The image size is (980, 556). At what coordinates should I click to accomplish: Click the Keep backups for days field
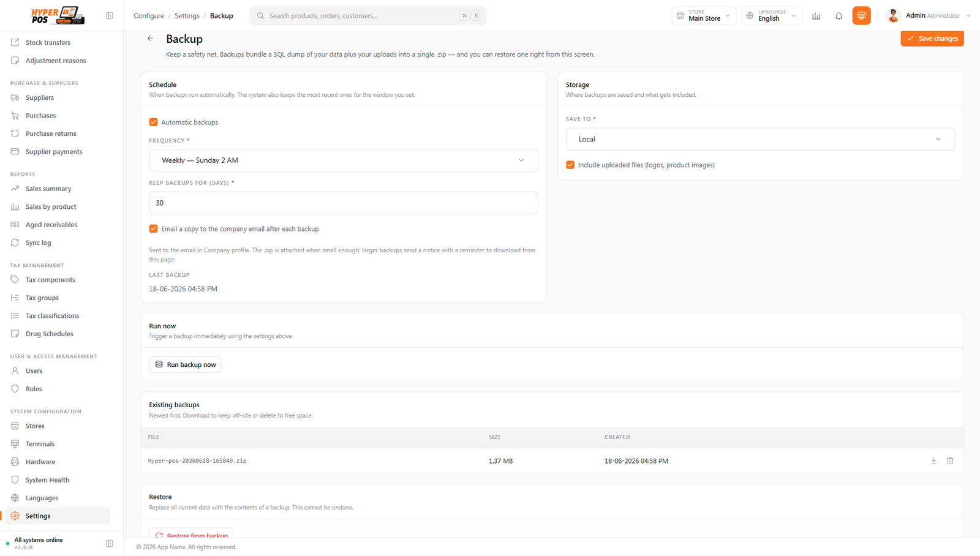[x=344, y=203]
